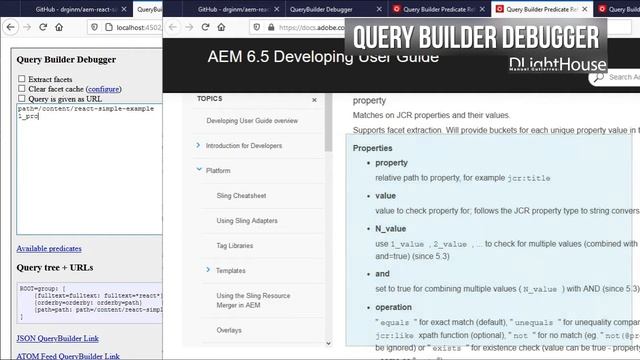
Task: Enable Clear facet cache checkbox
Action: 22,89
